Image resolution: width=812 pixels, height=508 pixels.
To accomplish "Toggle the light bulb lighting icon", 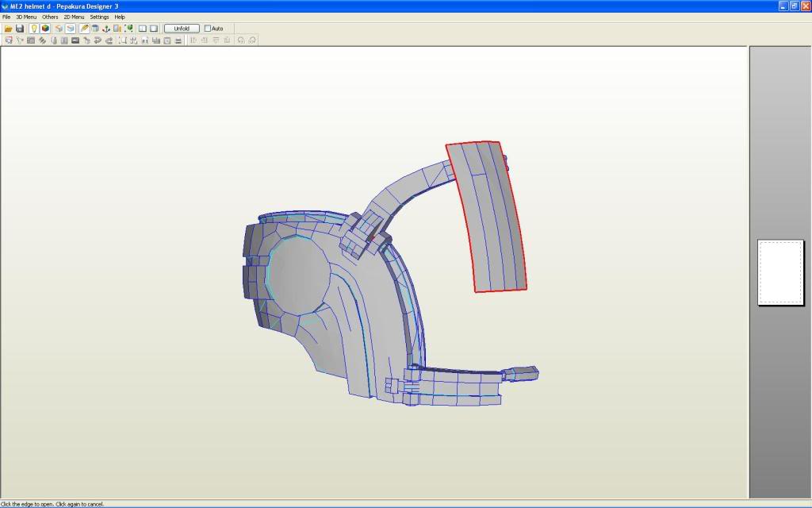I will 33,29.
